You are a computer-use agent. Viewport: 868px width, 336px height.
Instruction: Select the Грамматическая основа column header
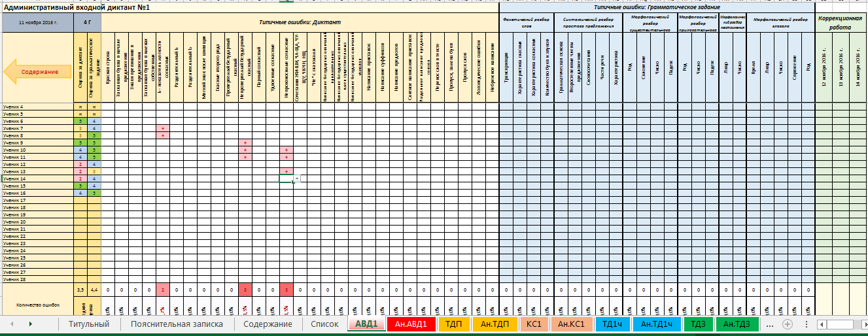[561, 69]
